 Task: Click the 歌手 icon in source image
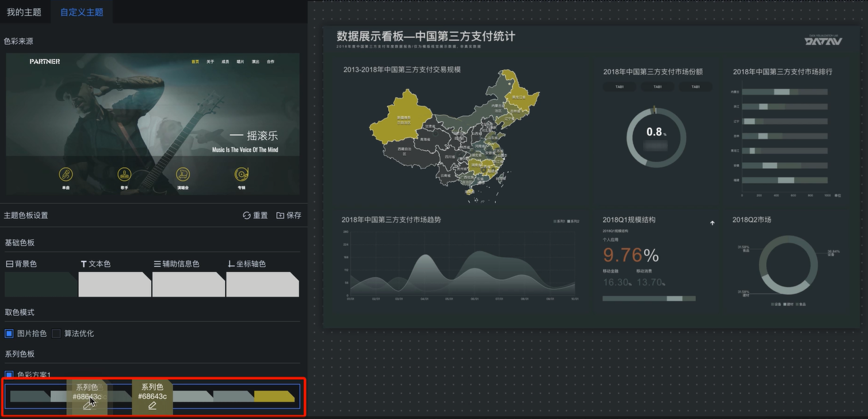pos(124,174)
